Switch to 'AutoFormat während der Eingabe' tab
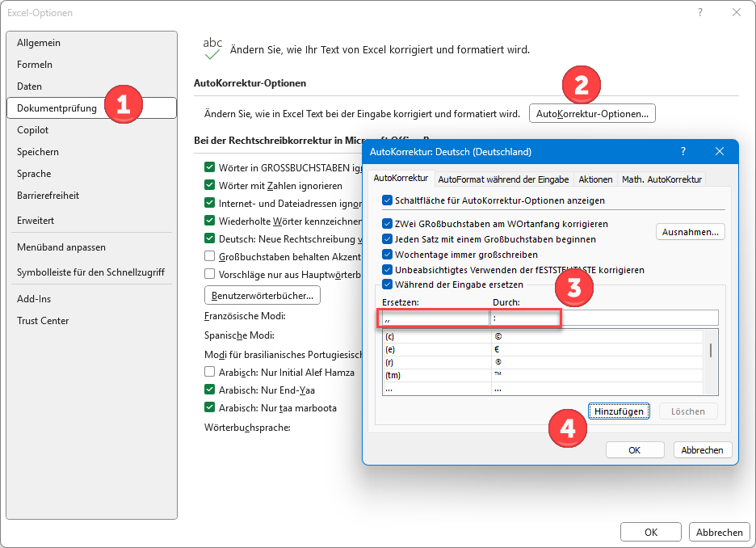756x548 pixels. tap(503, 179)
